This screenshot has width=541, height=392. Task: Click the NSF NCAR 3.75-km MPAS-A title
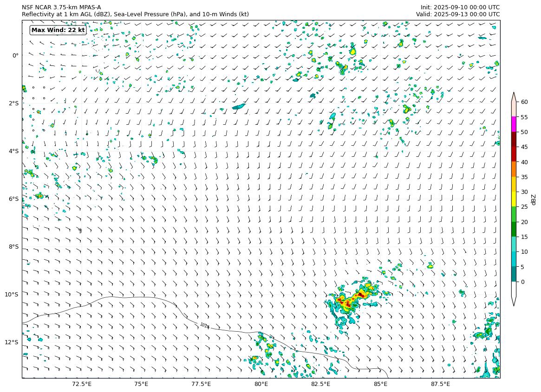tap(61, 7)
